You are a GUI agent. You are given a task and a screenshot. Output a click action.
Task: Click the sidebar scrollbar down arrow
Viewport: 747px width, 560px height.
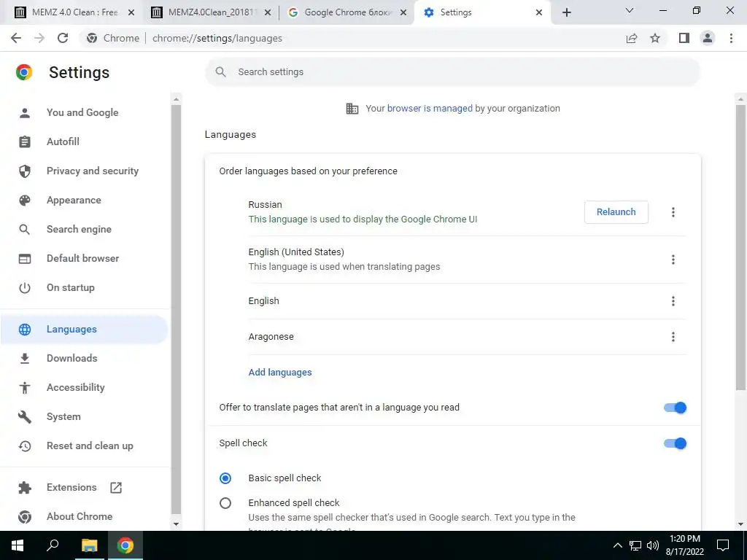coord(176,524)
